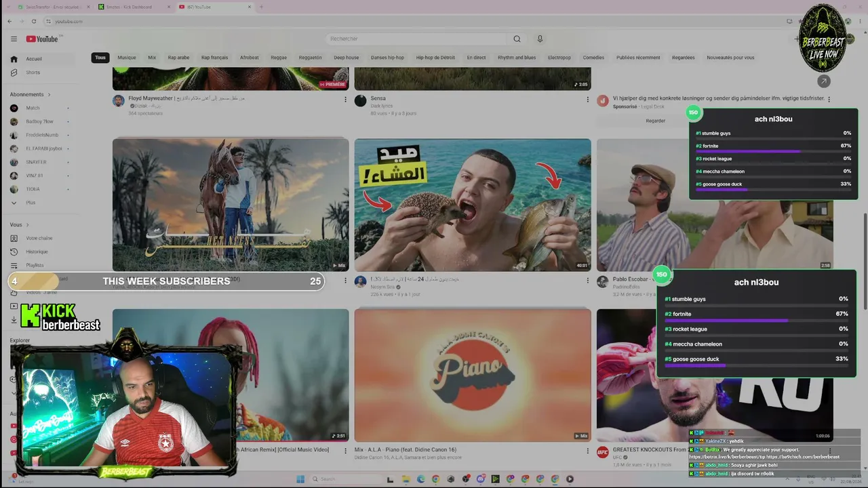Click the YouTube logo
The width and height of the screenshot is (868, 488).
(x=42, y=39)
